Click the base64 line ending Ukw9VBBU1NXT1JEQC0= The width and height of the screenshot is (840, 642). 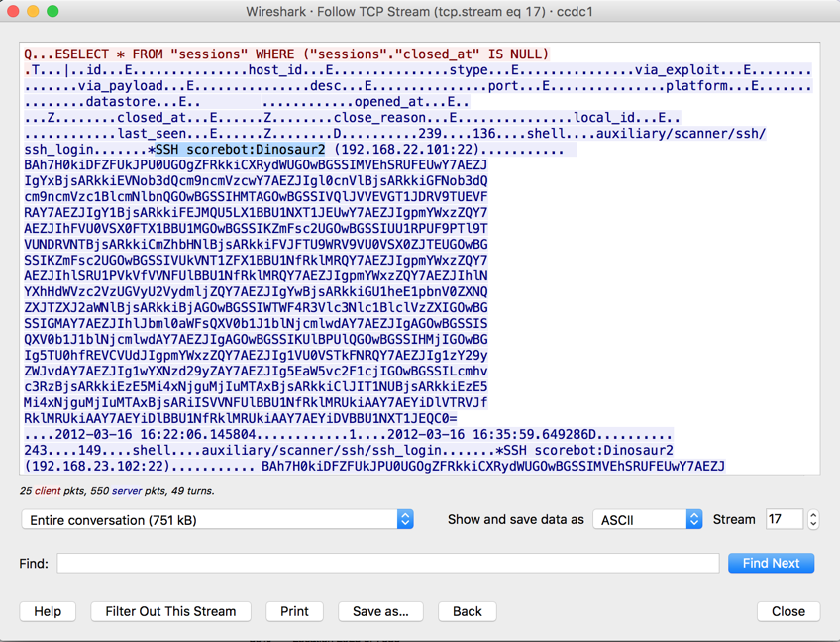coord(241,418)
